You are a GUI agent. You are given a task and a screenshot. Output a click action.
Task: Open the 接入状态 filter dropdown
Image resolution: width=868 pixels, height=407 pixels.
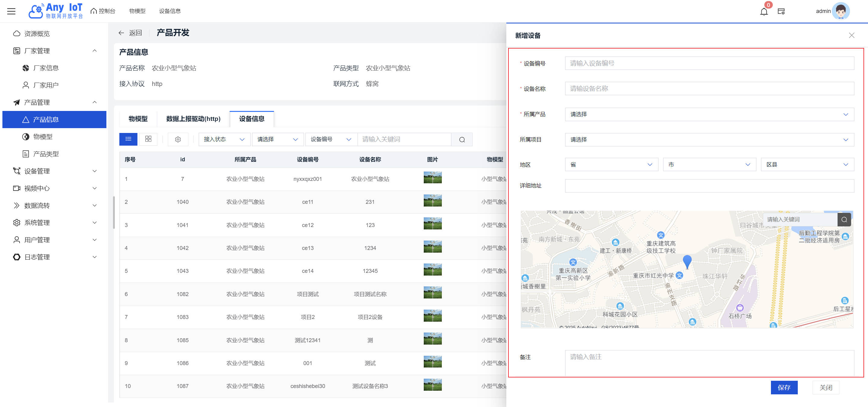tap(224, 139)
